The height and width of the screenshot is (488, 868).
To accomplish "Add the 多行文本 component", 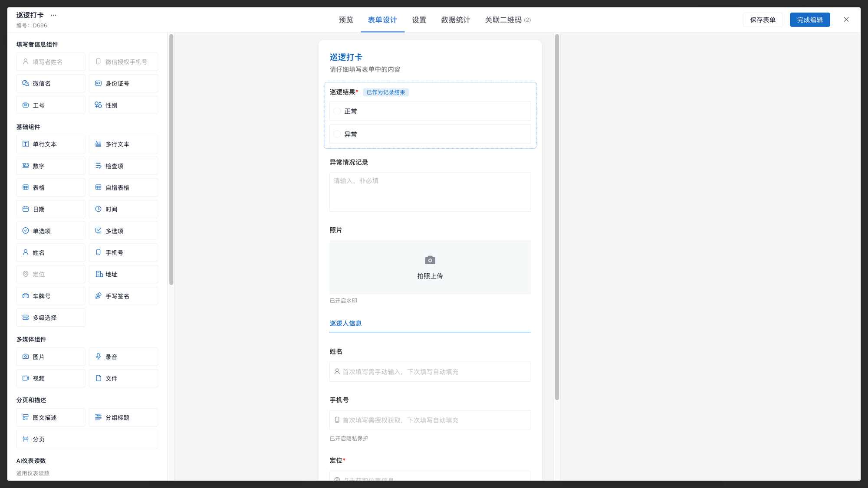I will [123, 144].
